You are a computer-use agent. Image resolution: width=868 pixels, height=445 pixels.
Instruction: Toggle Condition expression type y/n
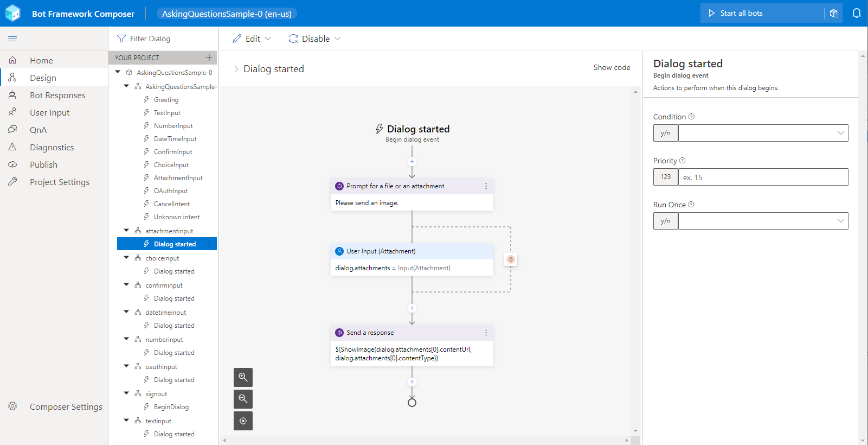pyautogui.click(x=666, y=133)
